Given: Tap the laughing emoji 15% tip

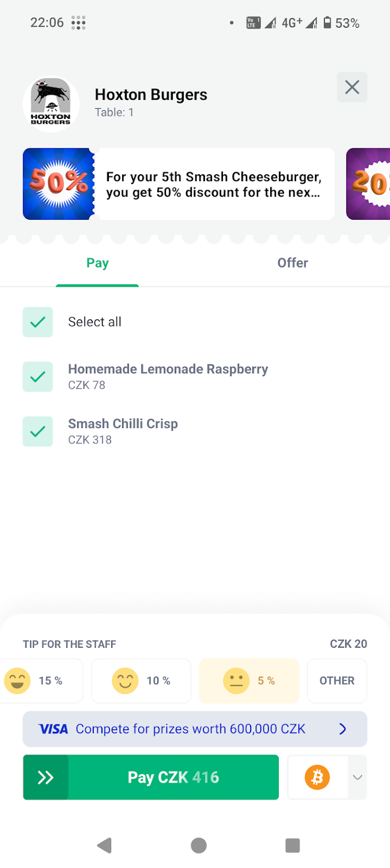Looking at the screenshot, I should point(40,681).
